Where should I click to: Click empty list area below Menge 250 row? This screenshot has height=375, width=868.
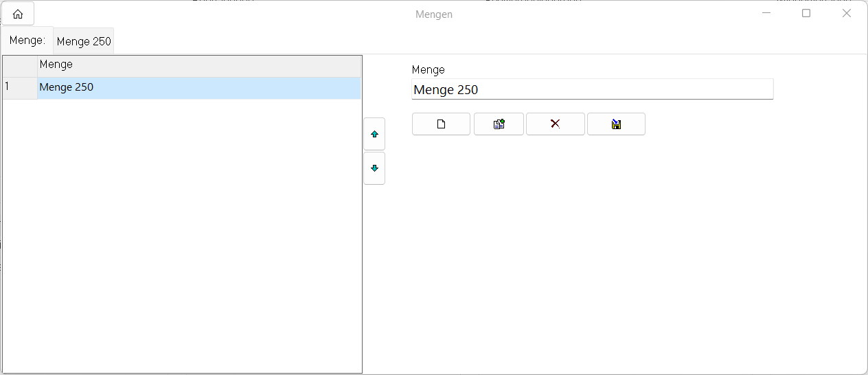[182, 234]
